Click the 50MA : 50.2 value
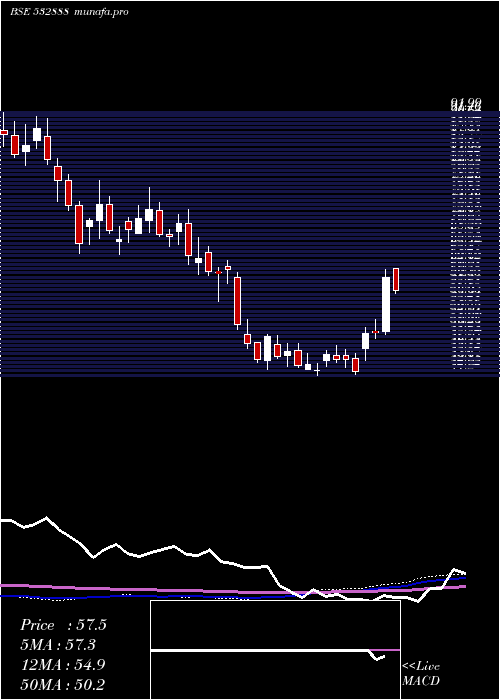Image resolution: width=500 pixels, height=700 pixels. coord(62,684)
